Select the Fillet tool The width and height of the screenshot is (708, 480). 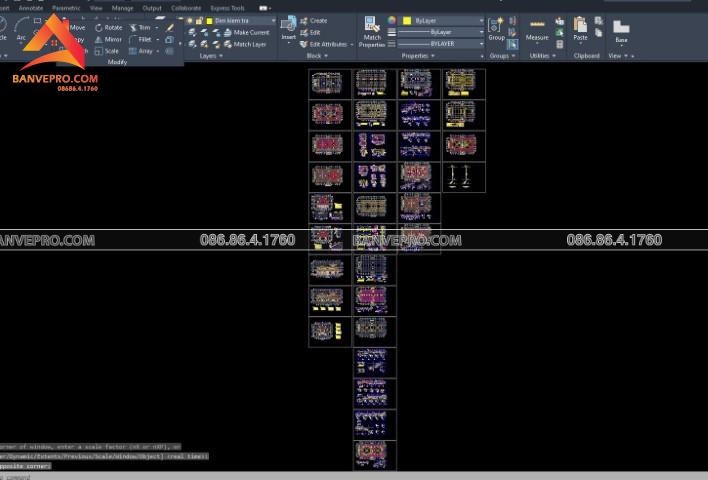[x=140, y=39]
